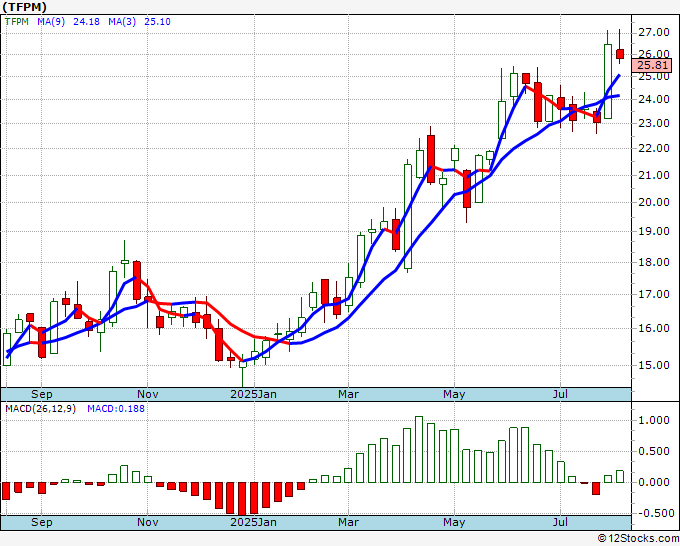Image resolution: width=680 pixels, height=546 pixels.
Task: Click the 24.00 price axis label
Action: tap(654, 99)
